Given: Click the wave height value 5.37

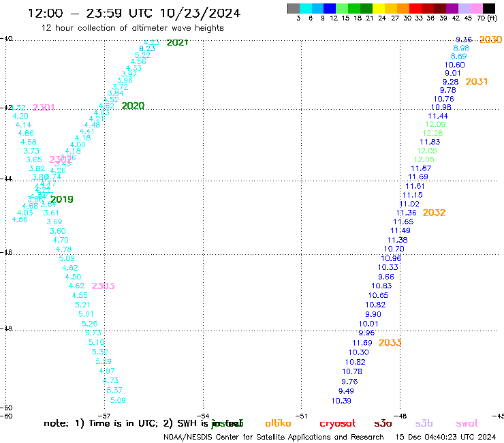Looking at the screenshot, I should coord(114,391).
